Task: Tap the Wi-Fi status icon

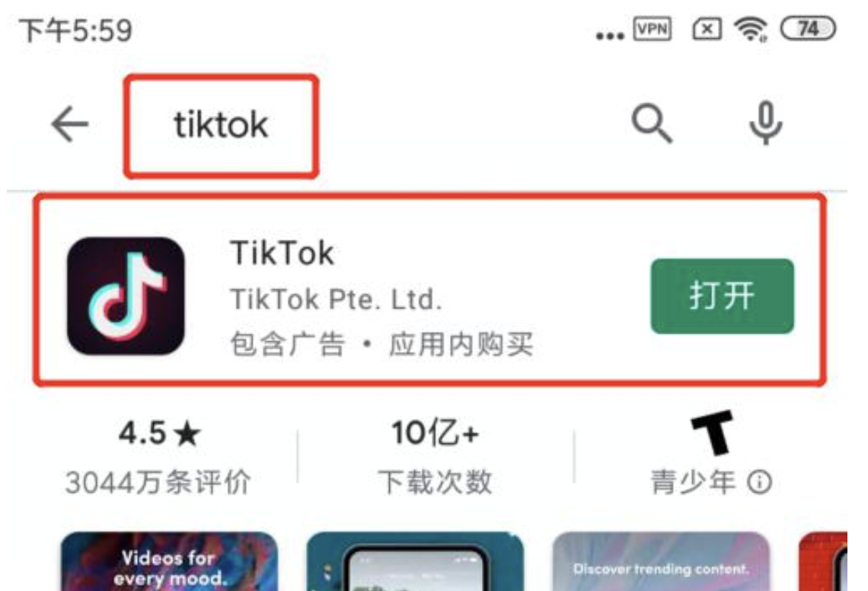Action: tap(751, 29)
